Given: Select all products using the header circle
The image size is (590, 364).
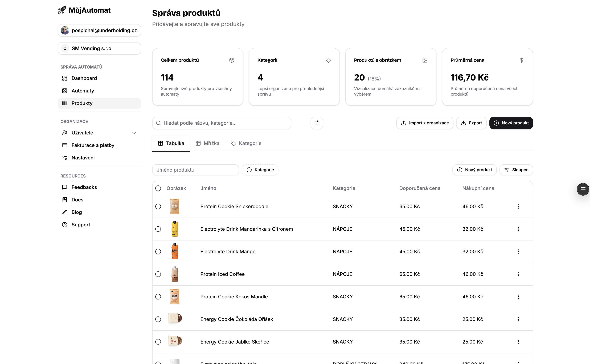Looking at the screenshot, I should click(158, 188).
